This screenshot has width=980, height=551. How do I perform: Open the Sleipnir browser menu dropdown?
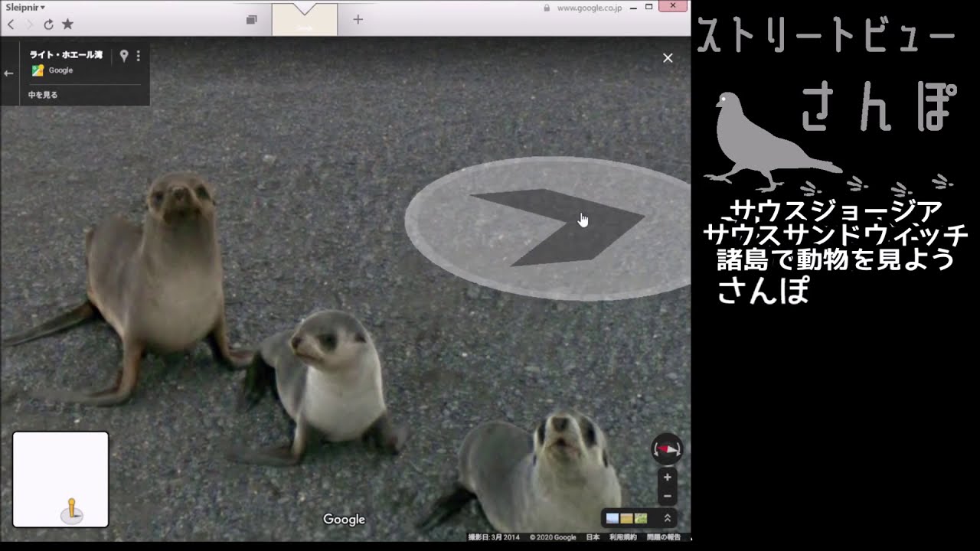(x=25, y=7)
